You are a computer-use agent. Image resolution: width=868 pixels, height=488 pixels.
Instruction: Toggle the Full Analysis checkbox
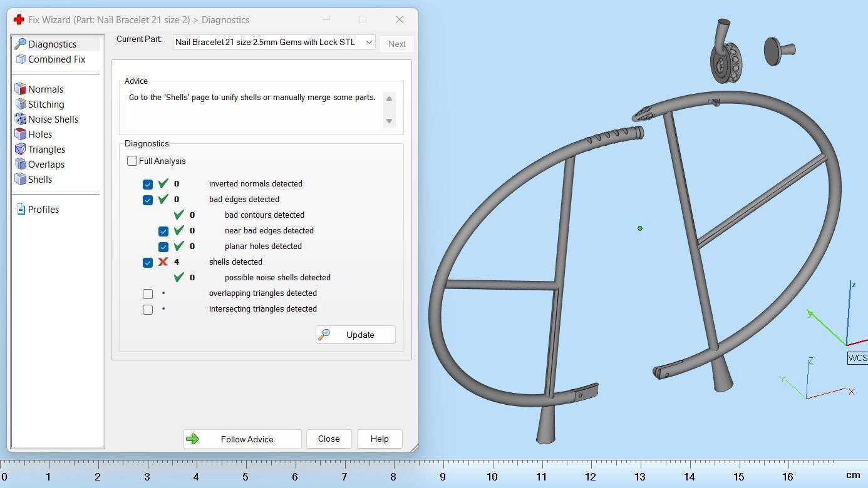(x=132, y=161)
